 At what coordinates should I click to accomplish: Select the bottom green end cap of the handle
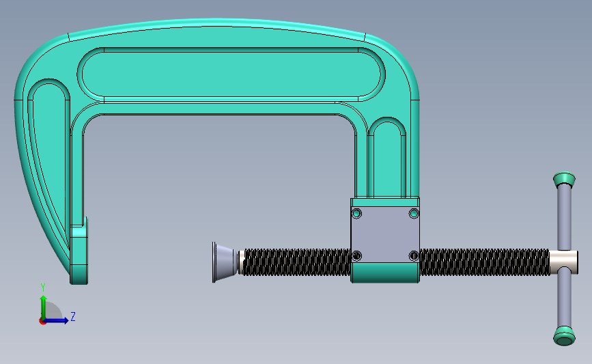point(564,336)
